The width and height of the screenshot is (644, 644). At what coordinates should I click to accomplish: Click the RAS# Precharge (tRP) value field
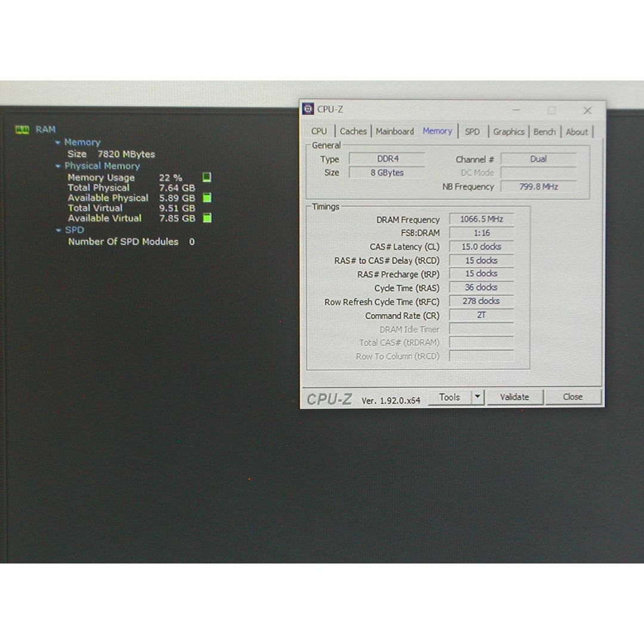481,274
